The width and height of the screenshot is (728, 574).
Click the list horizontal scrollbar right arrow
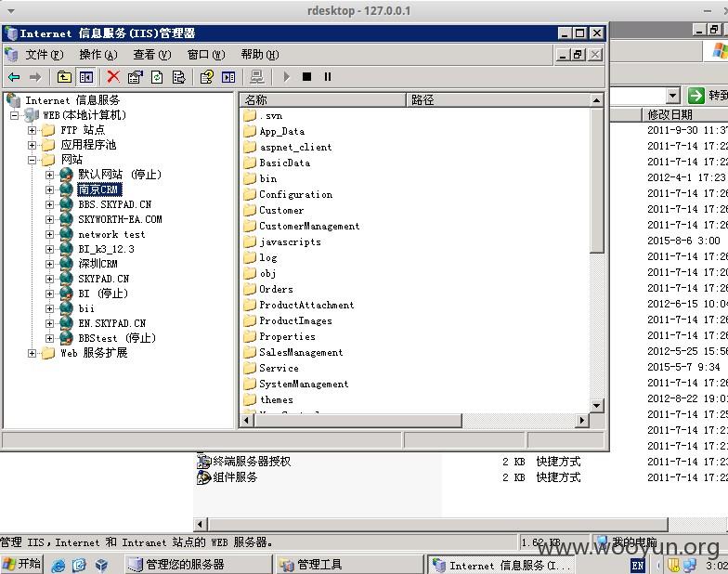tap(581, 421)
